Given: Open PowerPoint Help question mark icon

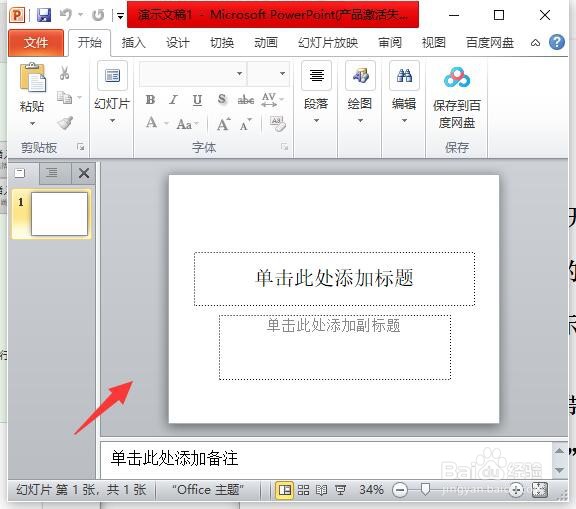Looking at the screenshot, I should 557,42.
